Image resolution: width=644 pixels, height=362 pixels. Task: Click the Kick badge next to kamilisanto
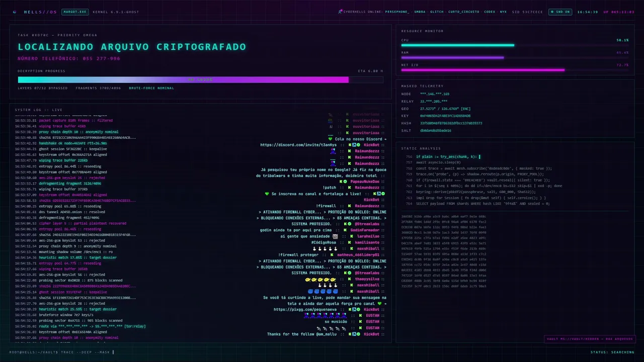[x=348, y=242]
